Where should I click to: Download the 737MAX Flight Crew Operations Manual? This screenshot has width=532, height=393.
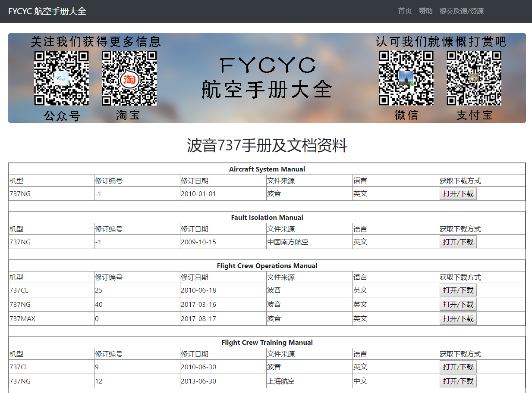[x=458, y=318]
